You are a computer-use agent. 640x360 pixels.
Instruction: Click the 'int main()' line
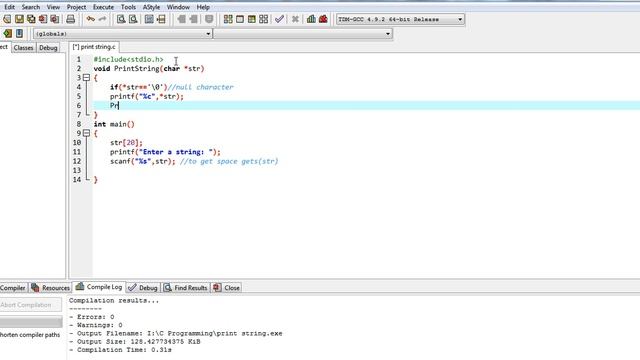[x=114, y=124]
